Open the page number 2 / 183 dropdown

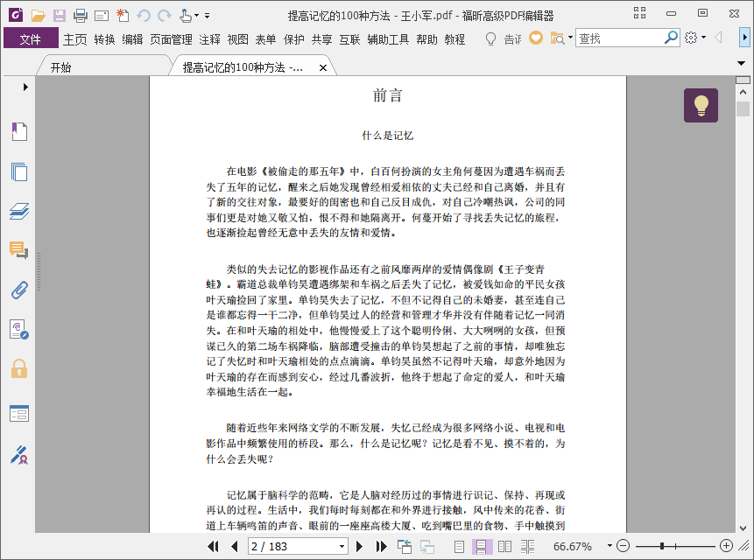pos(342,546)
